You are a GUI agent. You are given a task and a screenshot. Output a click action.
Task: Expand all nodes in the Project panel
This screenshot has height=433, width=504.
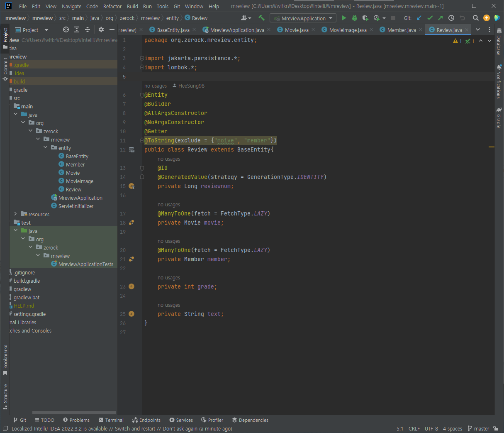click(77, 29)
